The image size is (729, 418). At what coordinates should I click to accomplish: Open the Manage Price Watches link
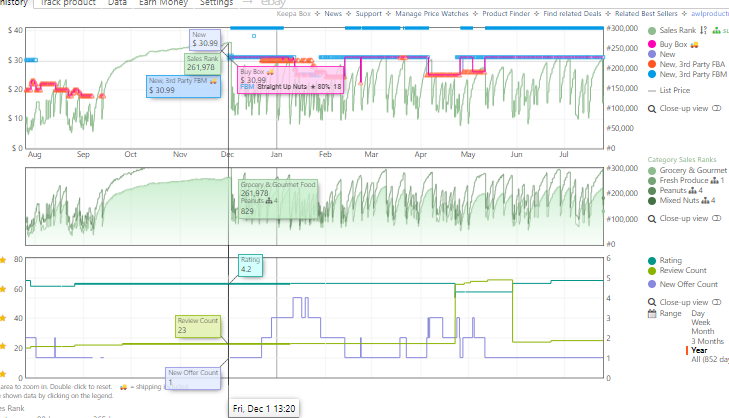tap(432, 14)
